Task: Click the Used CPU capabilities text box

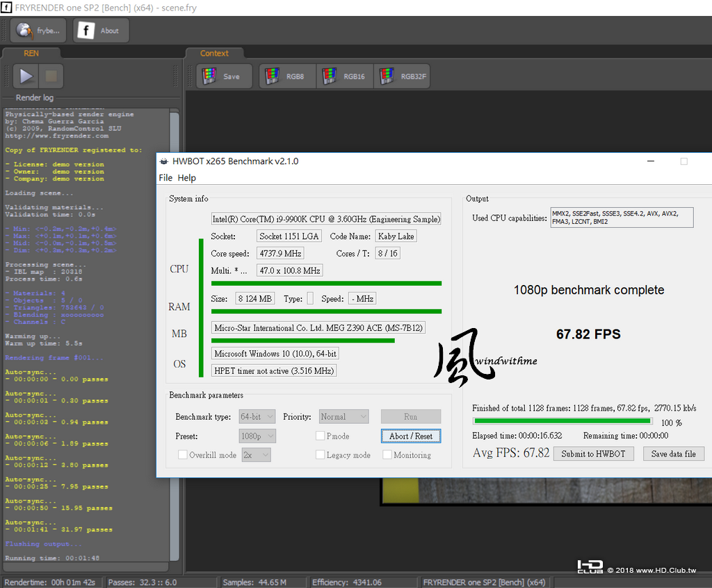Action: 622,218
